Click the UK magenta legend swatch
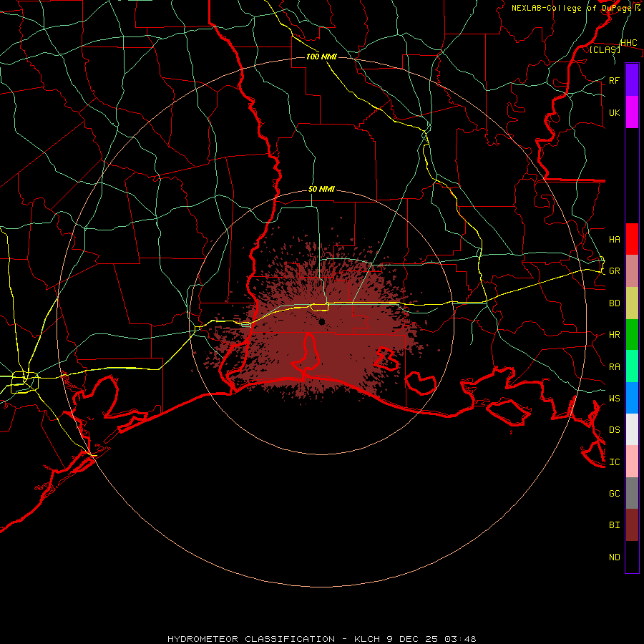This screenshot has width=644, height=644. coord(632,112)
